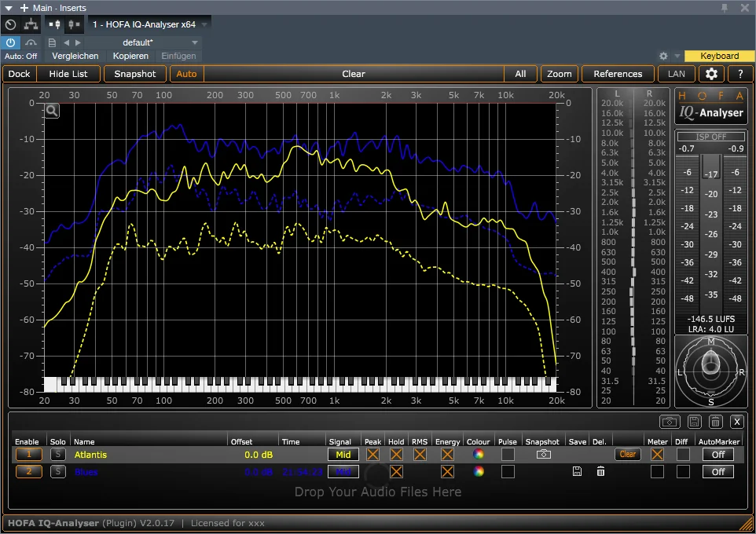Open the HOFA settings gear
The height and width of the screenshot is (534, 756).
pos(711,74)
